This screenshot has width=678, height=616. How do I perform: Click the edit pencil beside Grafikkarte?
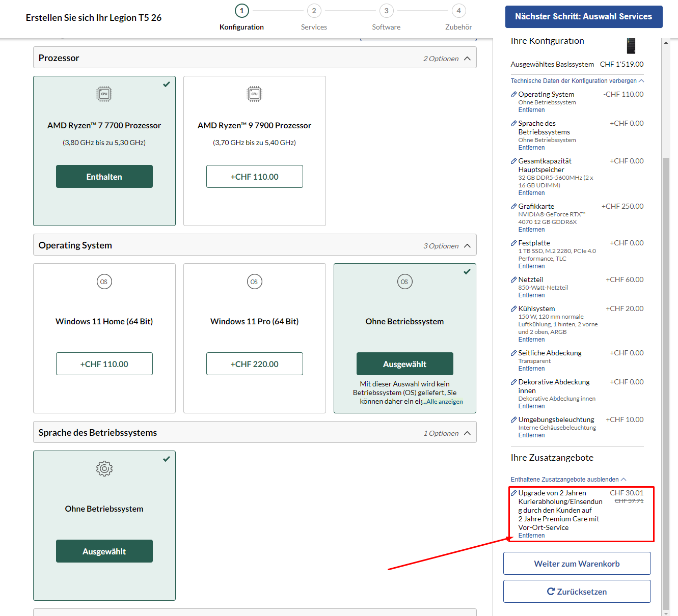coord(514,207)
